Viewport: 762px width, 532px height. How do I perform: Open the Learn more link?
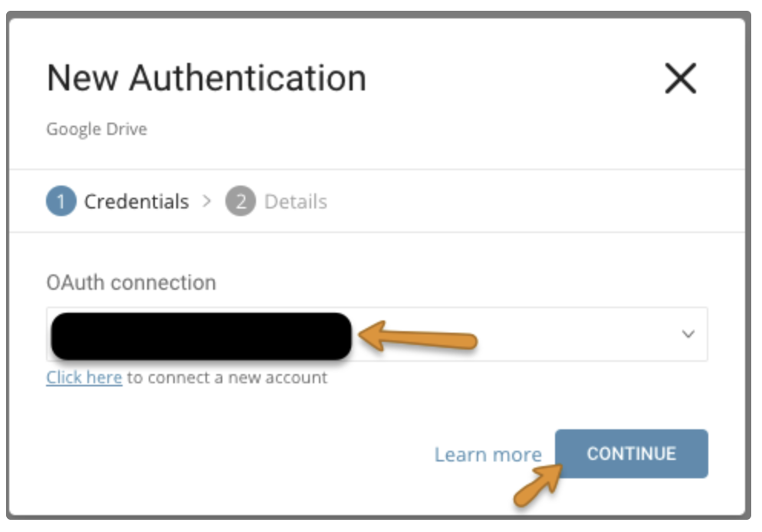coord(488,455)
